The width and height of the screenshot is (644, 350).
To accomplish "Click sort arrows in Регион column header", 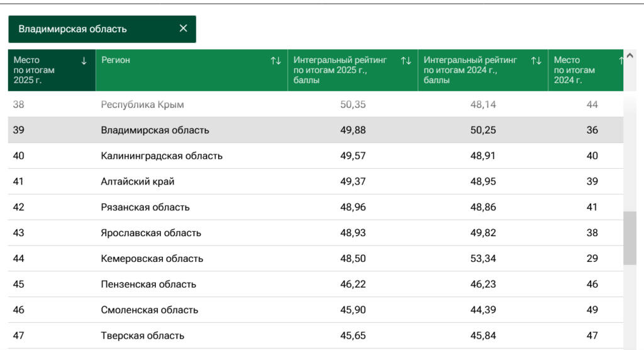I will tap(276, 61).
